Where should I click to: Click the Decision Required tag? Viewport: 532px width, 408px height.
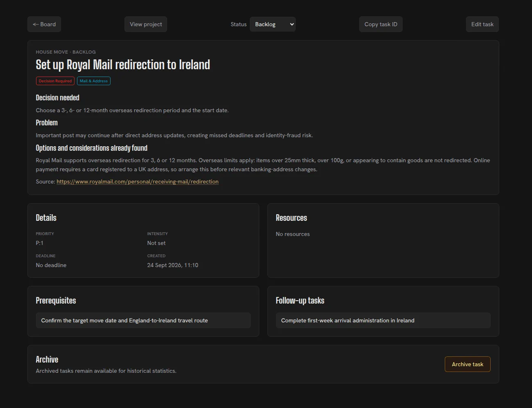[x=55, y=81]
